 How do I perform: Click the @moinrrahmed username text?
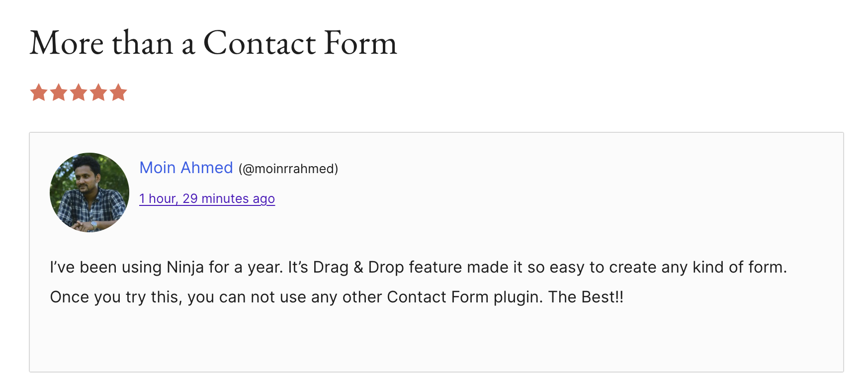pos(288,169)
